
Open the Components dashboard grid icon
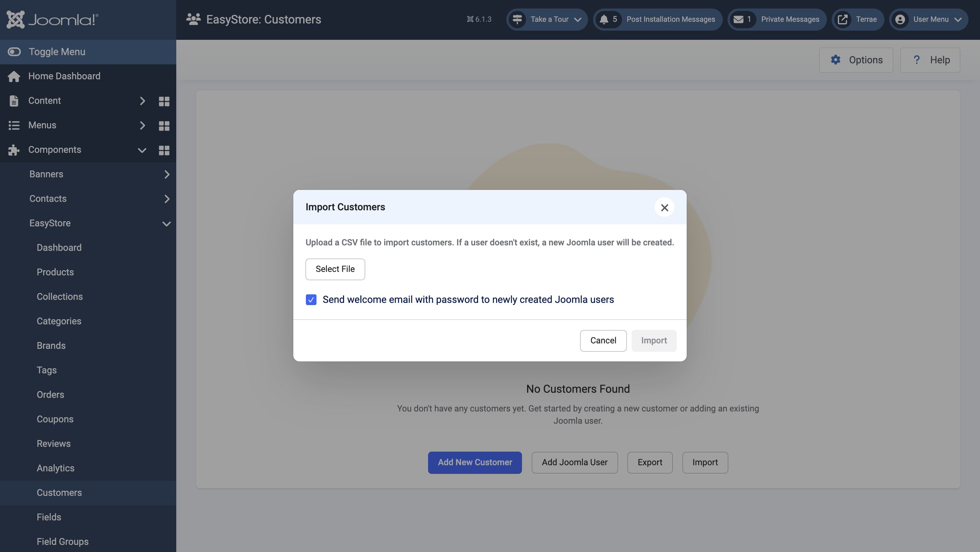[164, 150]
